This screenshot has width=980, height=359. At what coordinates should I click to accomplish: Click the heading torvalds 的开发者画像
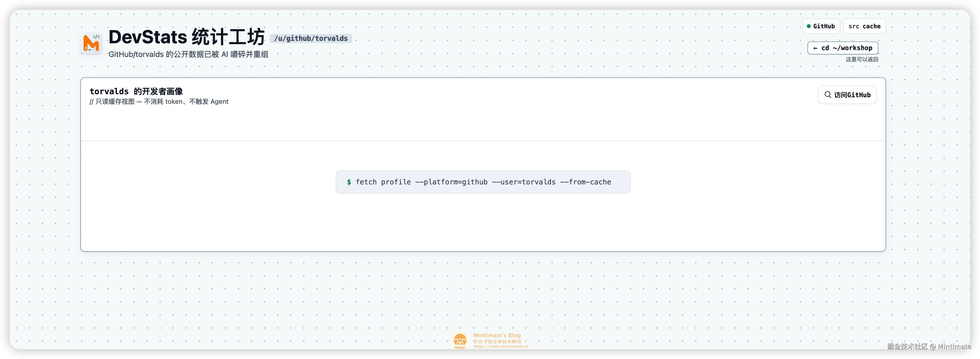tap(136, 91)
